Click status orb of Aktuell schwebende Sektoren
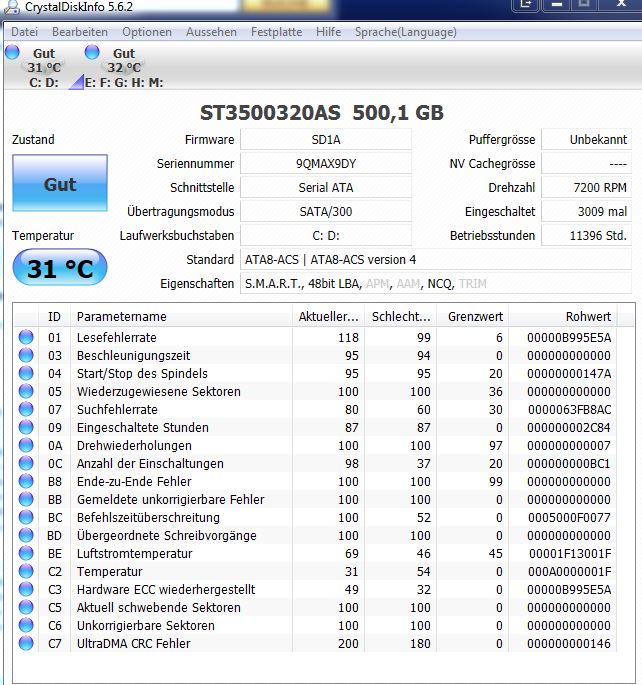Screen dimensions: 642x685 [26, 607]
